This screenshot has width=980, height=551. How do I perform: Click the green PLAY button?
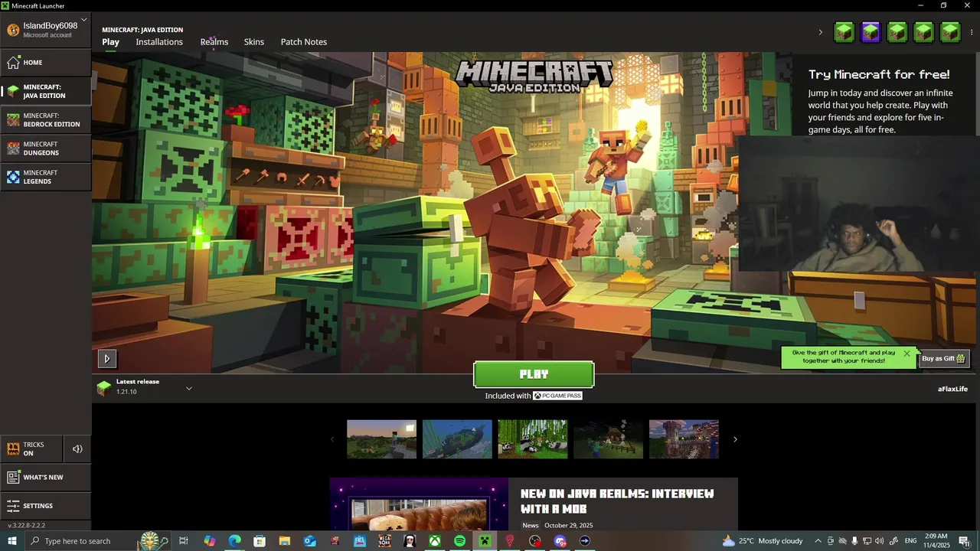click(534, 374)
